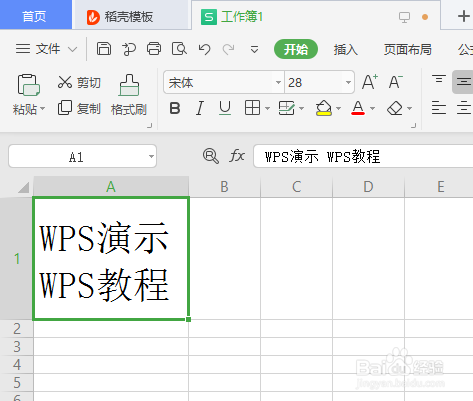Align text to middle vertically

[x=463, y=82]
